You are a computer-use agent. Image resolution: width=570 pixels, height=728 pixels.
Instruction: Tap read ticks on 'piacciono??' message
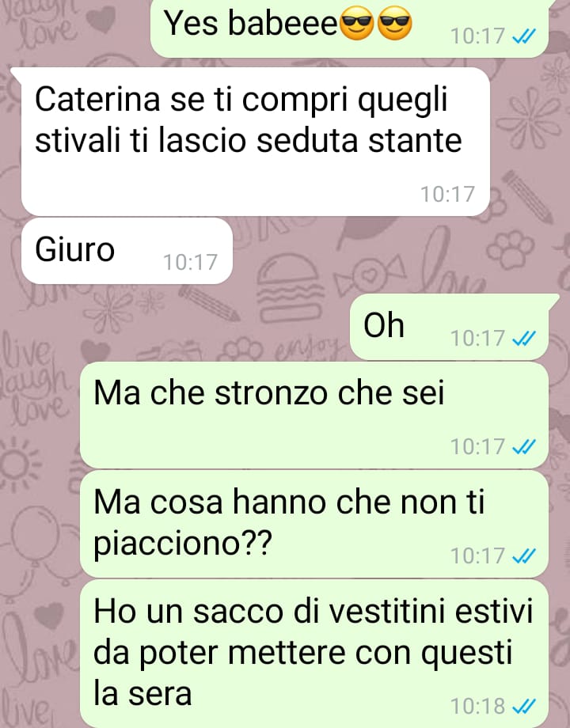[x=523, y=555]
